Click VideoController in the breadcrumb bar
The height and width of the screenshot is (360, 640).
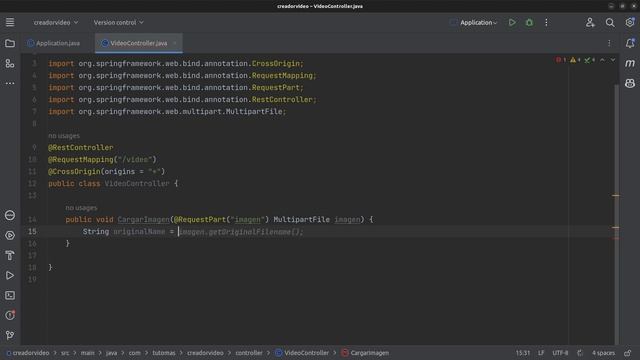(x=302, y=353)
